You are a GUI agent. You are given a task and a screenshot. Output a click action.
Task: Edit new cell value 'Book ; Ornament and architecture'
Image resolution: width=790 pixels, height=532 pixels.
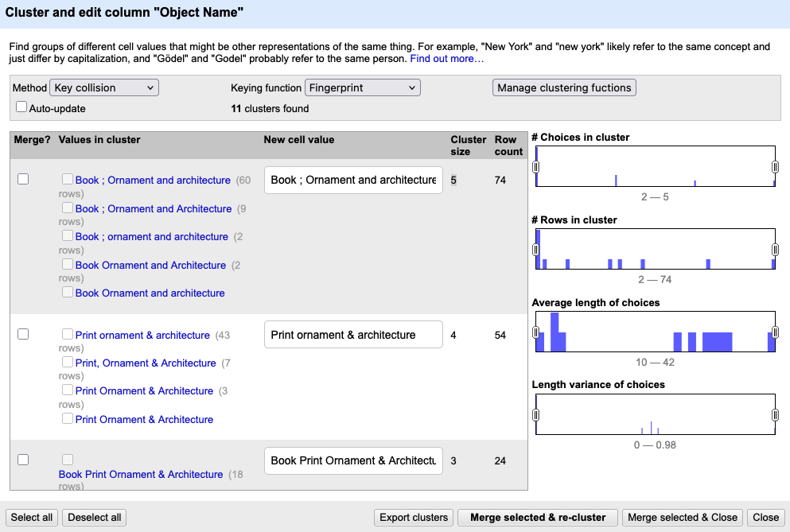coord(353,180)
